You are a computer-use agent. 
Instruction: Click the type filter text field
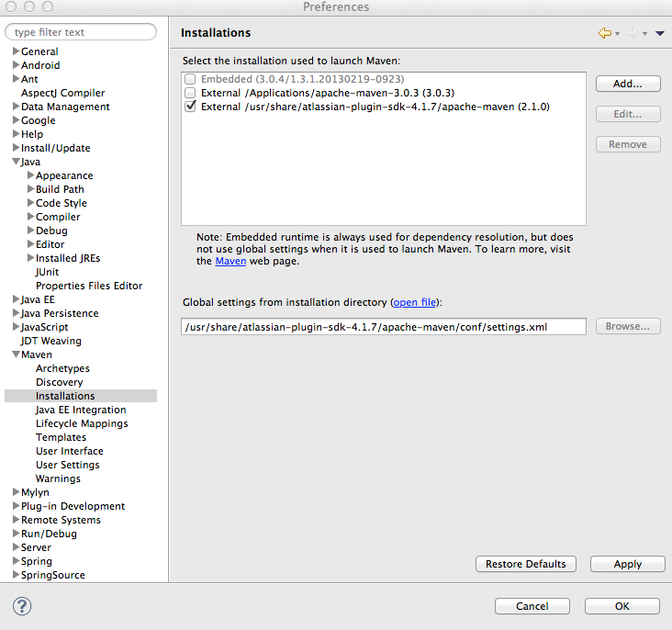pyautogui.click(x=81, y=32)
